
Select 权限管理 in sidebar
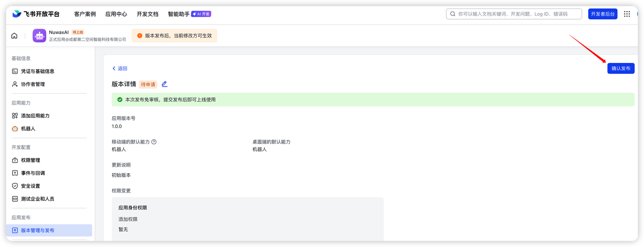(31, 160)
